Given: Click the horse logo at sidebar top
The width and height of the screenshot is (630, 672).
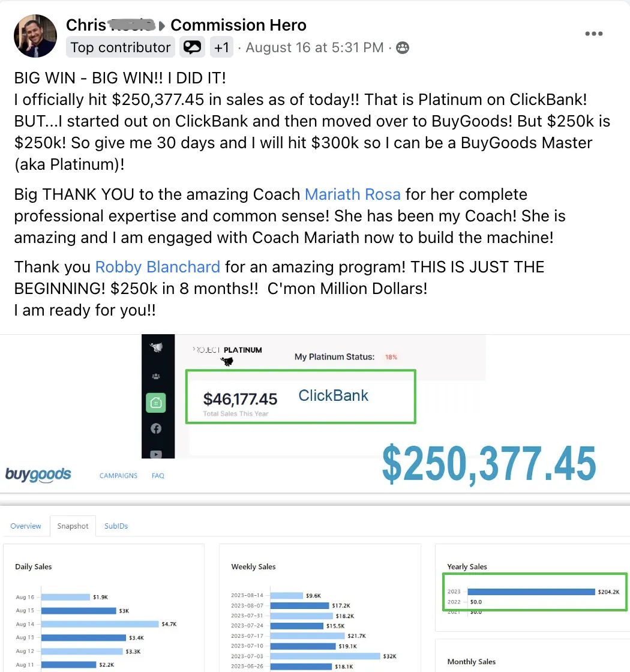Looking at the screenshot, I should 156,347.
